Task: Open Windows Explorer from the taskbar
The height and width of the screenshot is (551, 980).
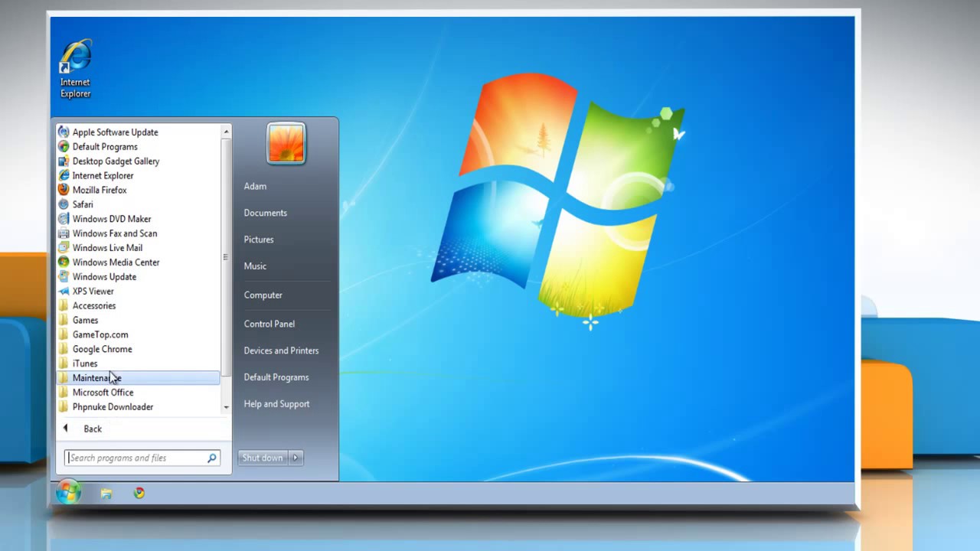Action: point(106,494)
